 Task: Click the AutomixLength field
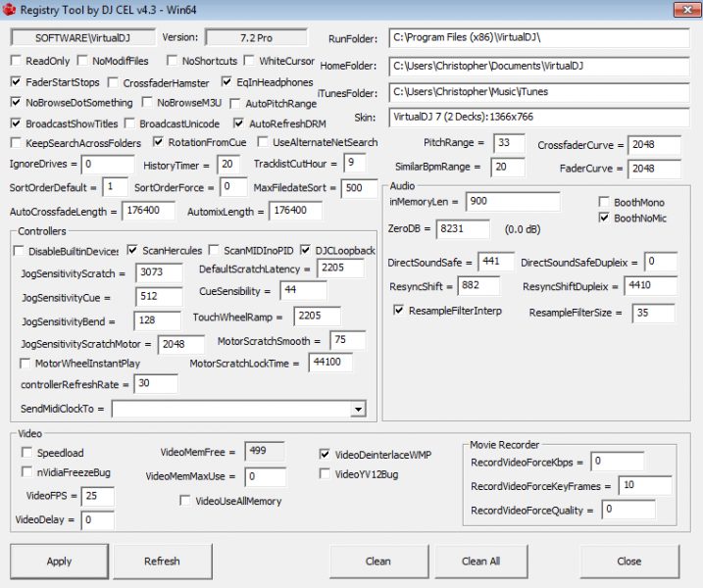click(x=295, y=211)
